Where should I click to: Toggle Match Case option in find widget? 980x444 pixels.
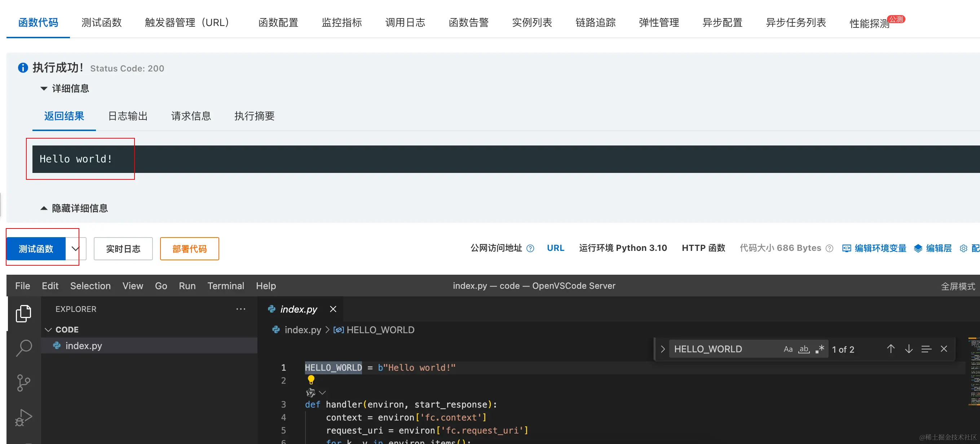[788, 349]
